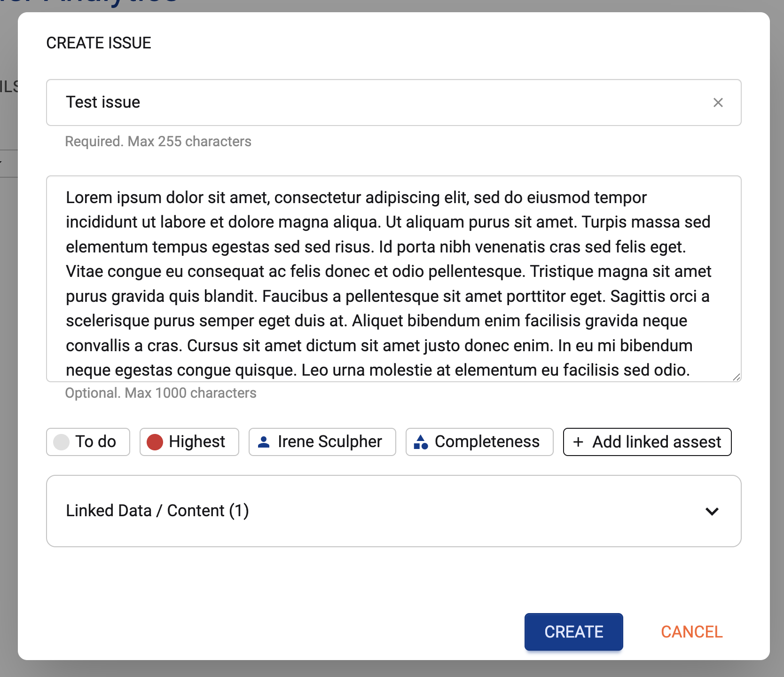Click the shapes icon beside Completeness
The image size is (784, 677).
pyautogui.click(x=421, y=442)
